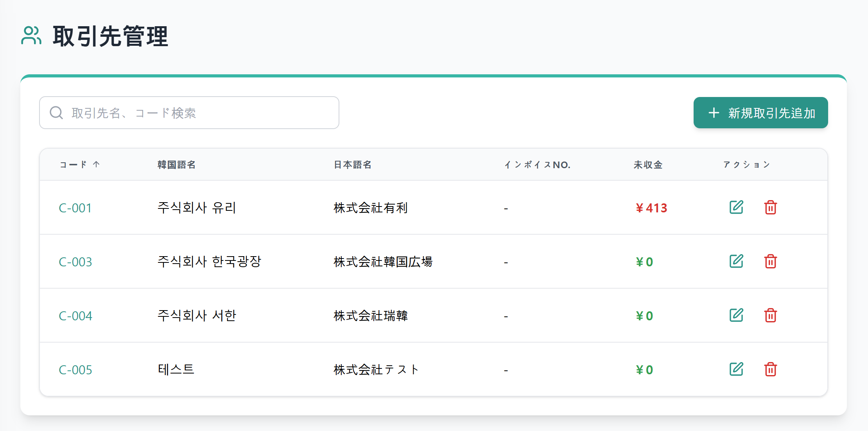Sort by the 未収金 column header
This screenshot has height=431, width=868.
point(648,165)
